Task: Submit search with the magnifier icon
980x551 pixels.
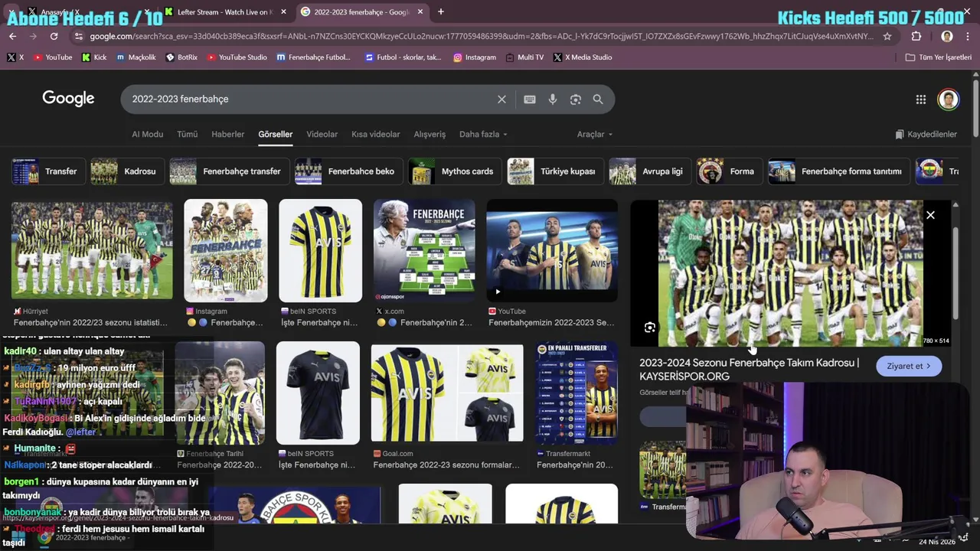Action: [x=598, y=99]
